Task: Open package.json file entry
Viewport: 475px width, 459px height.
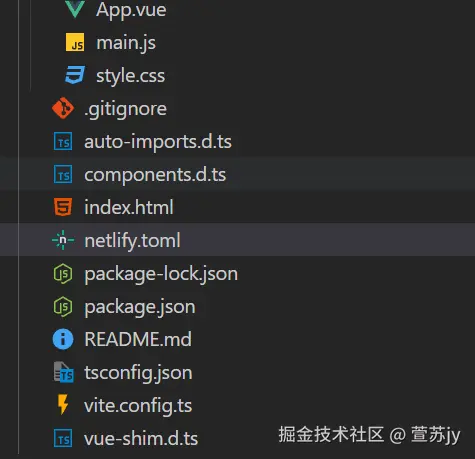Action: click(x=140, y=307)
